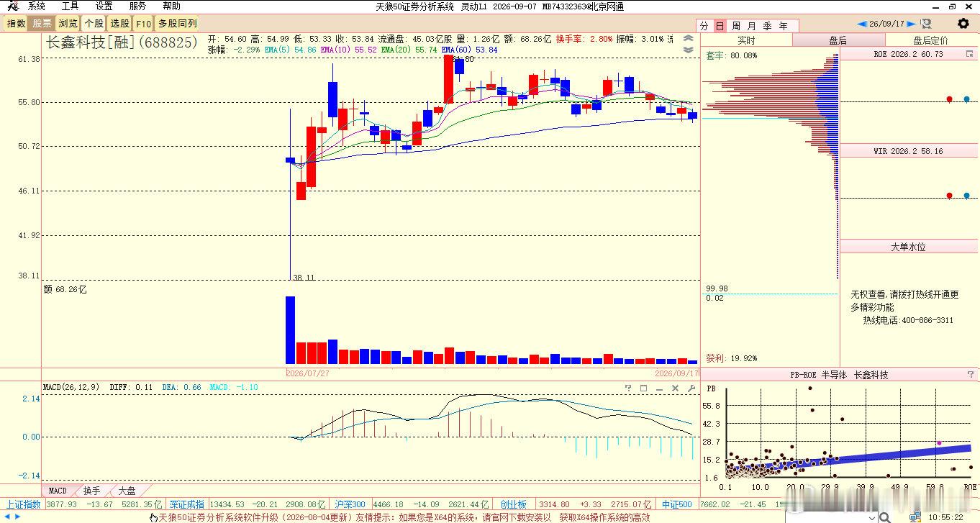
Task: Select 年 yearly period
Action: [x=784, y=26]
